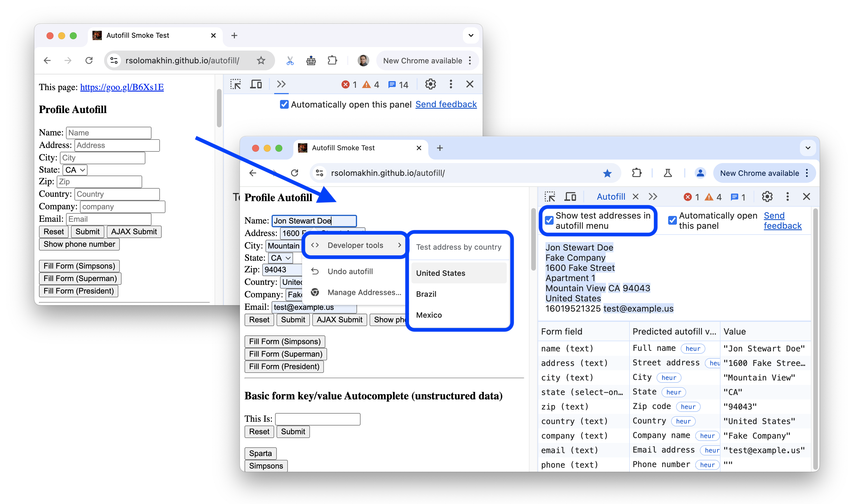Click the more options vertical dots icon
The width and height of the screenshot is (856, 504).
(x=787, y=197)
